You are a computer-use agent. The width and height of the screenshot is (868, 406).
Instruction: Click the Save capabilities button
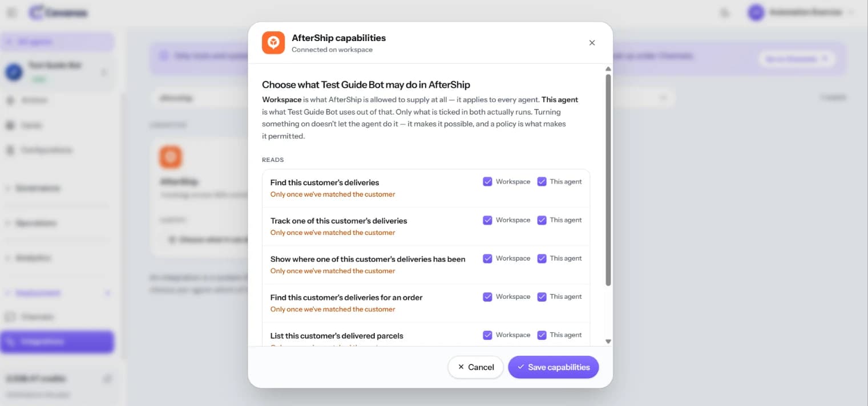[x=553, y=367]
